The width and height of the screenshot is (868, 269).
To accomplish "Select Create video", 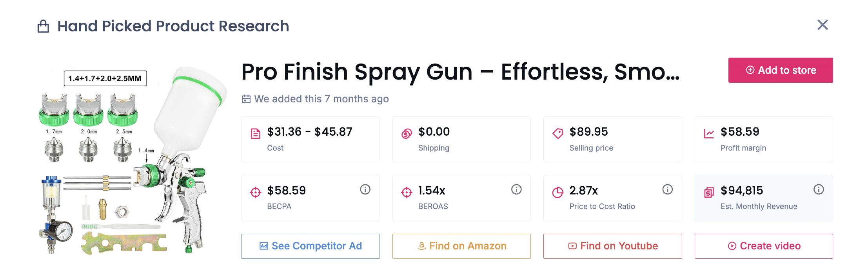I will 763,246.
